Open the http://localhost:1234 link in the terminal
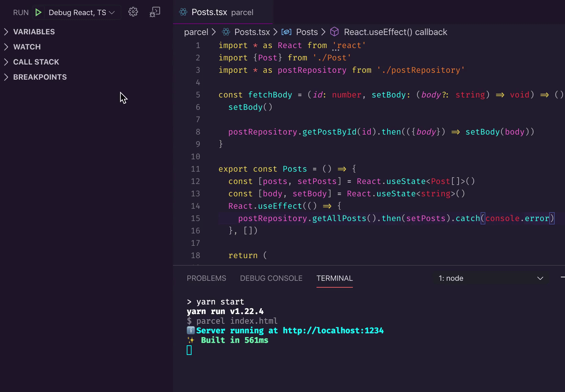Viewport: 565px width, 392px height. 333,331
